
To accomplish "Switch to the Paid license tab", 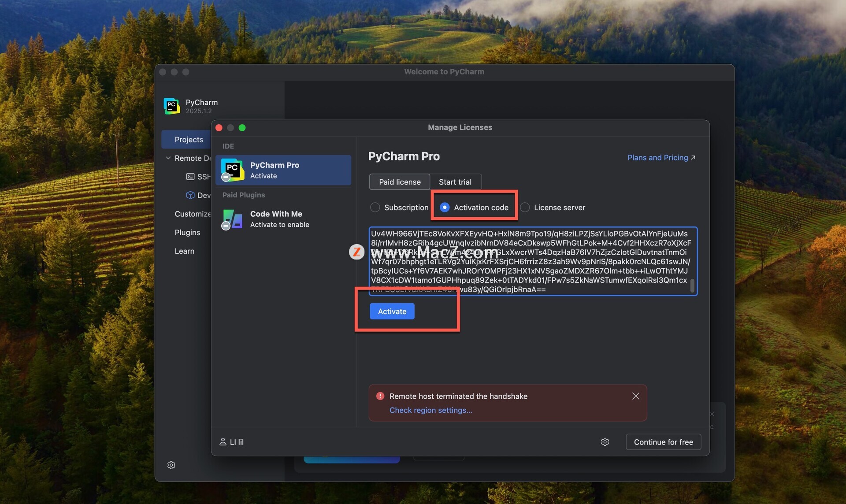I will pos(400,182).
